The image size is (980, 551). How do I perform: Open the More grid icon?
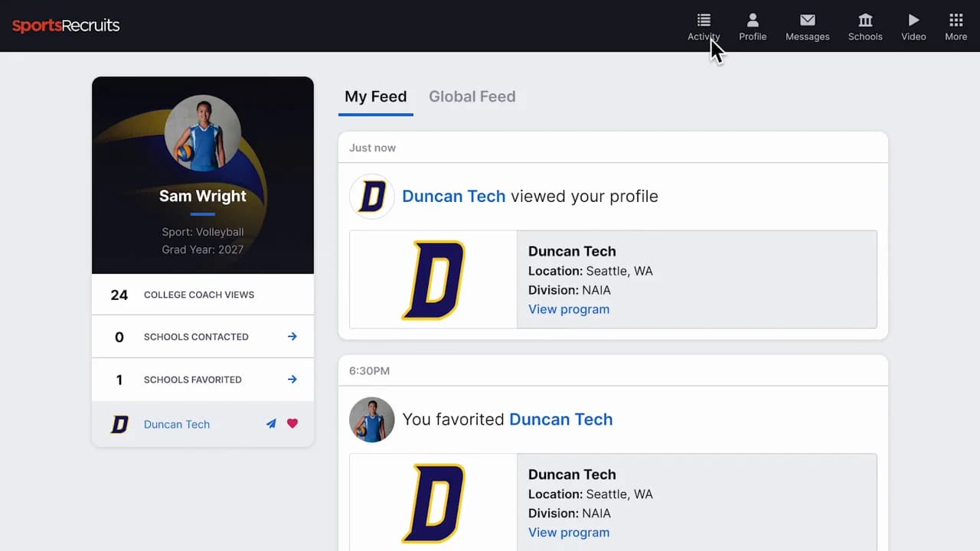tap(955, 20)
